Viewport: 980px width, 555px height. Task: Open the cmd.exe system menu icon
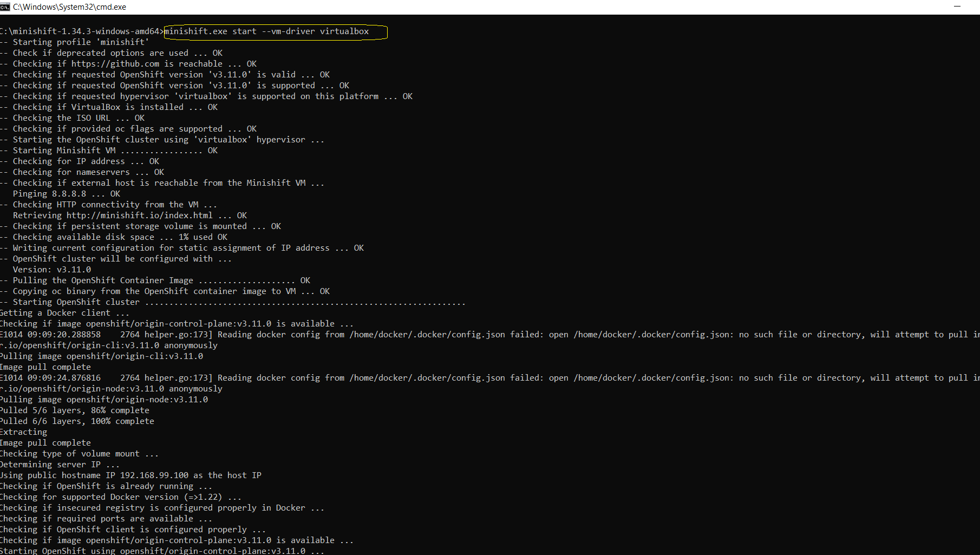[x=5, y=7]
